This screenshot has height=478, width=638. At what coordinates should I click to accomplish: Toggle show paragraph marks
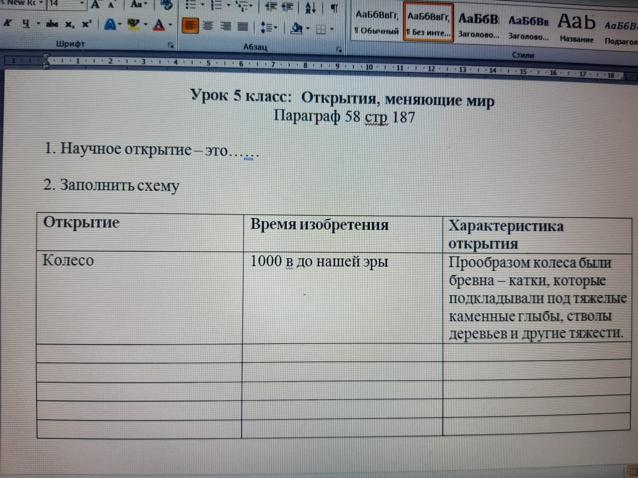[x=333, y=7]
